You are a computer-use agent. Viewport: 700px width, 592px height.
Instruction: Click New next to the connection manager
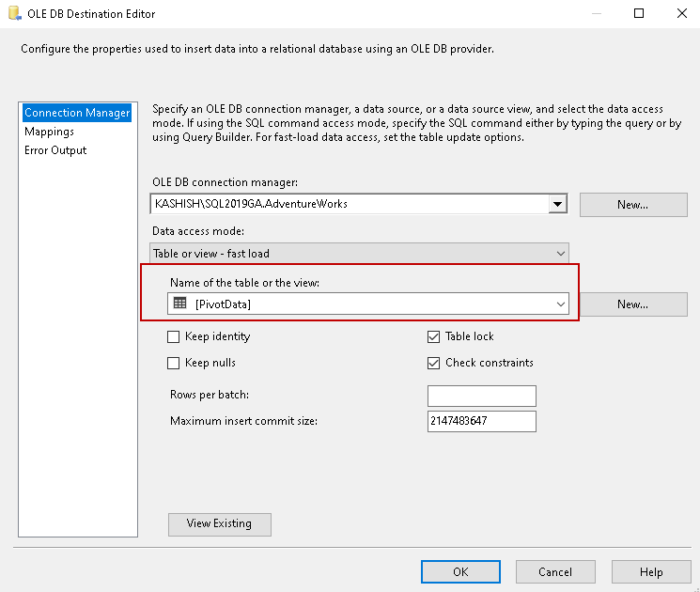(x=632, y=204)
